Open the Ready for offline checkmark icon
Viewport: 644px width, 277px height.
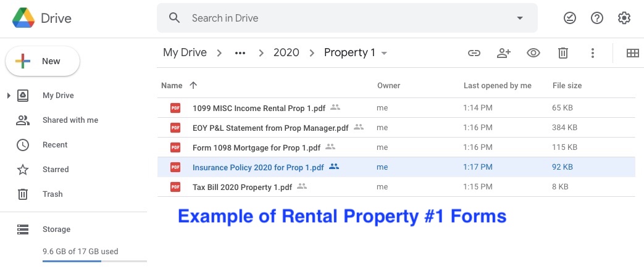[x=570, y=19]
